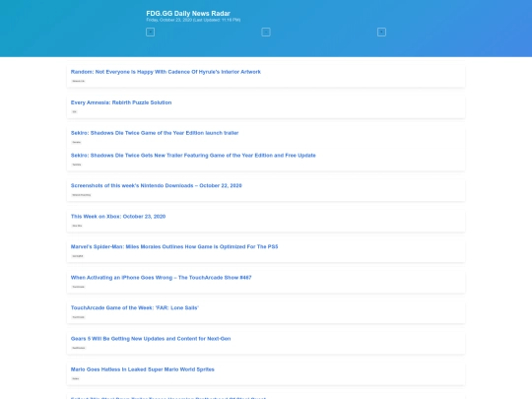Click source tag under Amnesia: Rebirth headline
Image resolution: width=532 pixels, height=399 pixels.
point(74,111)
